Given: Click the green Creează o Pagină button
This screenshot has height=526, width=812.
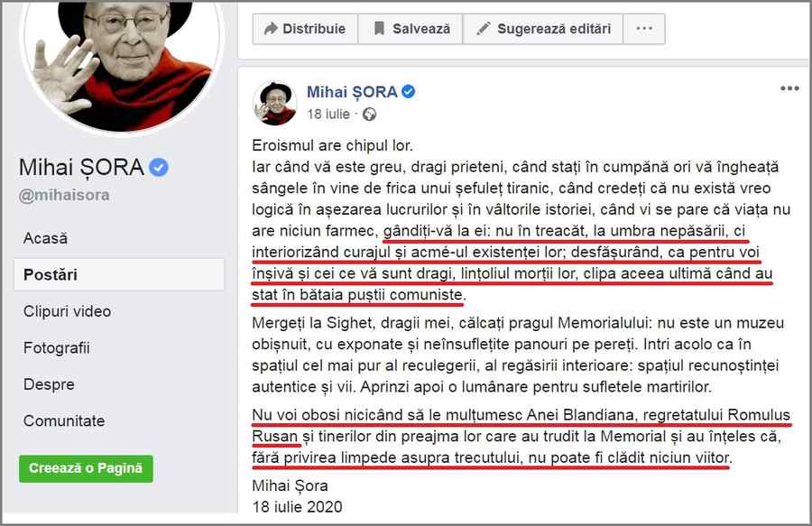Looking at the screenshot, I should click(86, 468).
